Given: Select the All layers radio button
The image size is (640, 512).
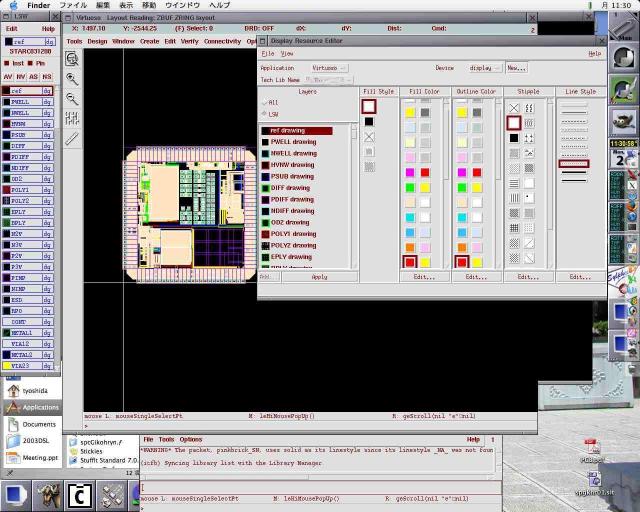Looking at the screenshot, I should [x=264, y=102].
